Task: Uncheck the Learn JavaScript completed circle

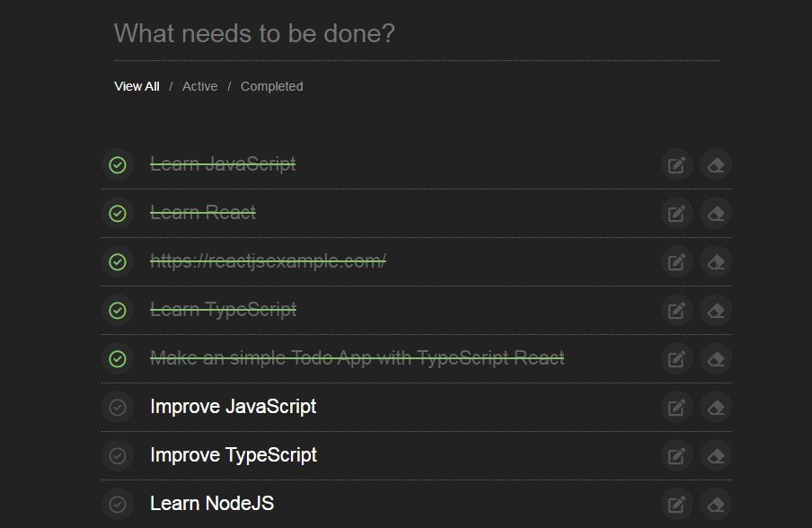Action: click(x=118, y=164)
